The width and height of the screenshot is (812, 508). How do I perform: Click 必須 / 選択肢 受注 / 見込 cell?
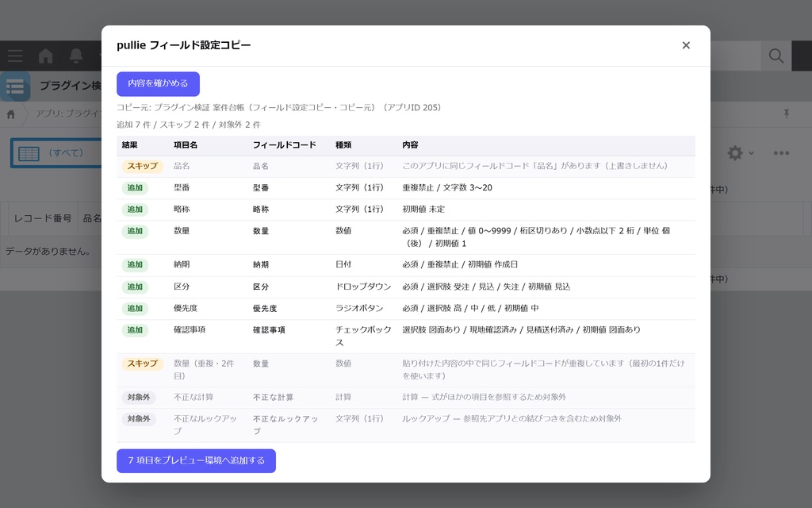(x=486, y=287)
